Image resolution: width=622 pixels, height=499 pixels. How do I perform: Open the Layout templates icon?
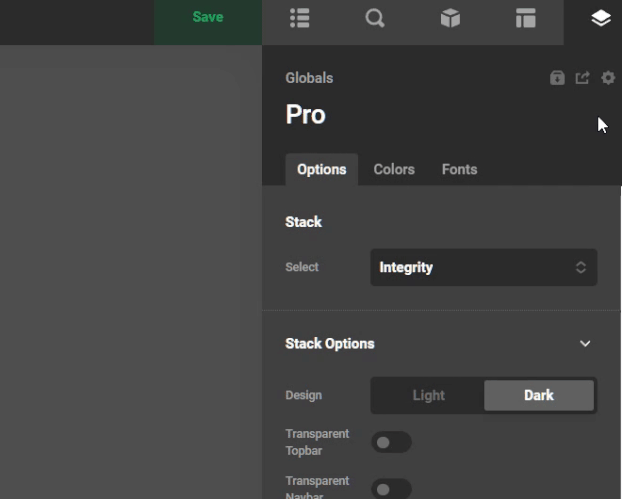click(x=526, y=18)
